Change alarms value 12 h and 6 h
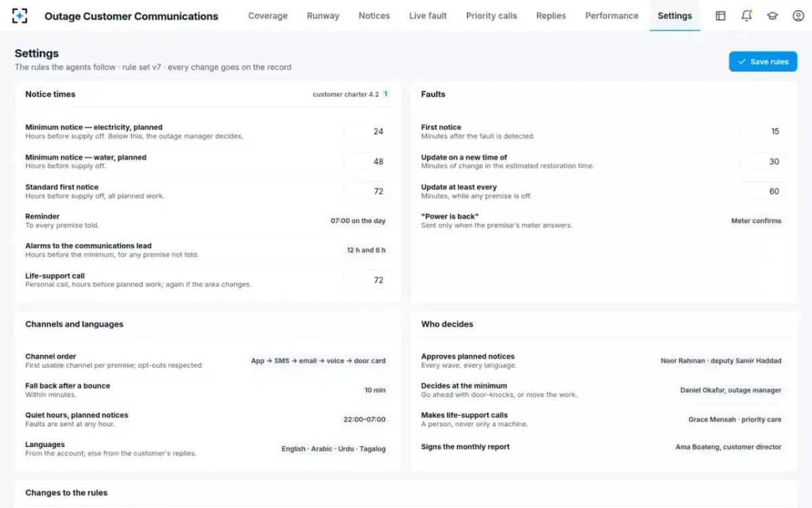 (x=366, y=250)
